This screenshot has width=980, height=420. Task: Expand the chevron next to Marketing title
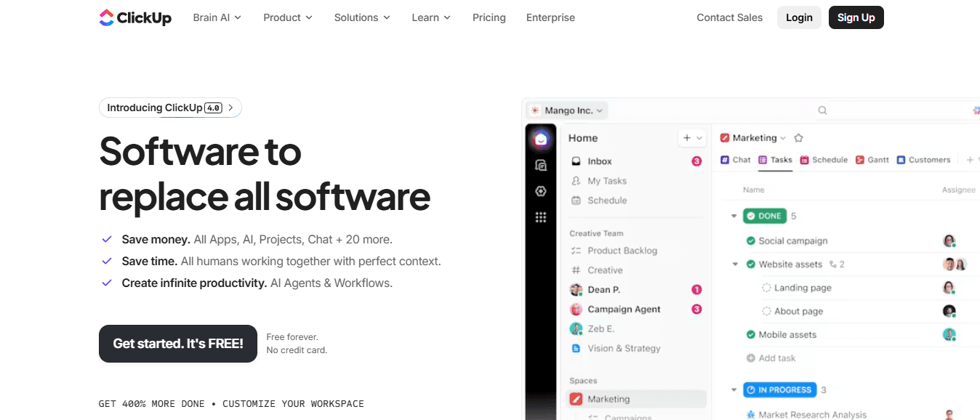783,138
